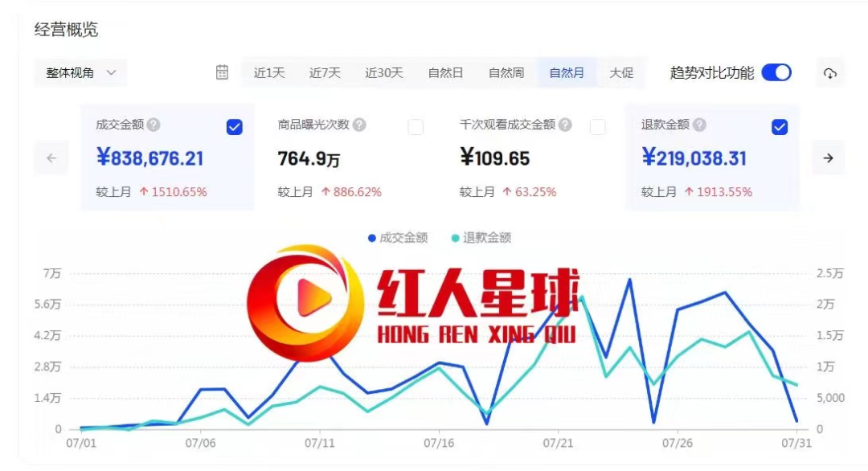Click the refresh icon at top right
The height and width of the screenshot is (471, 868).
click(x=831, y=72)
